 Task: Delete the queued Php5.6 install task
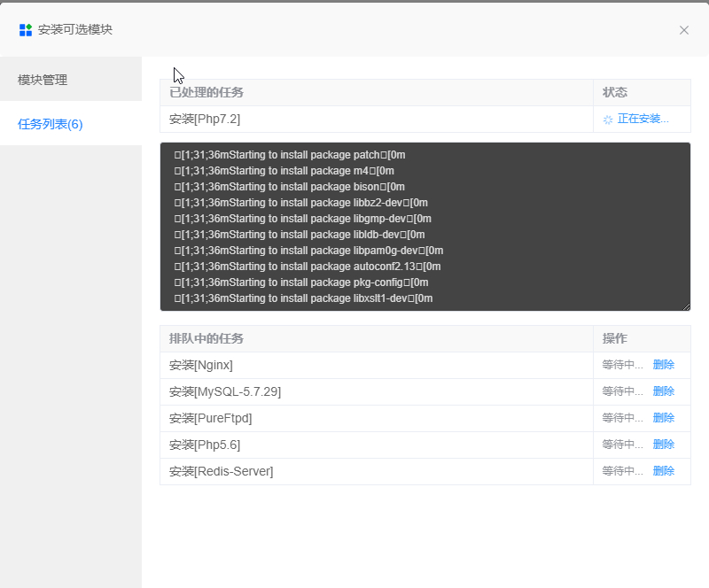(663, 445)
